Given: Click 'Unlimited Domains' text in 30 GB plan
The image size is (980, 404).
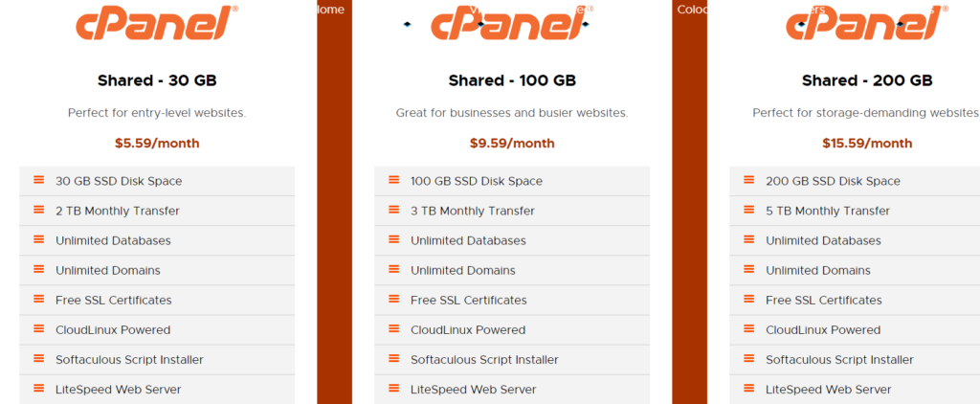Looking at the screenshot, I should [x=108, y=270].
